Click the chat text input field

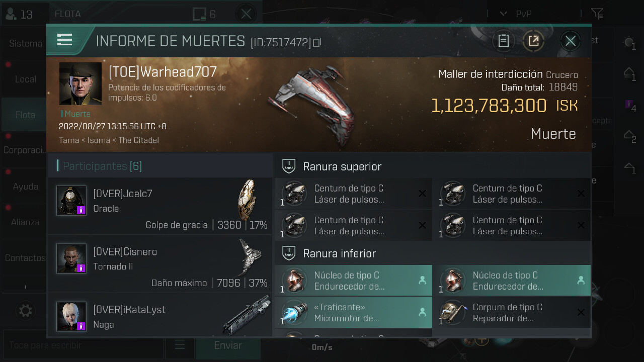click(83, 345)
